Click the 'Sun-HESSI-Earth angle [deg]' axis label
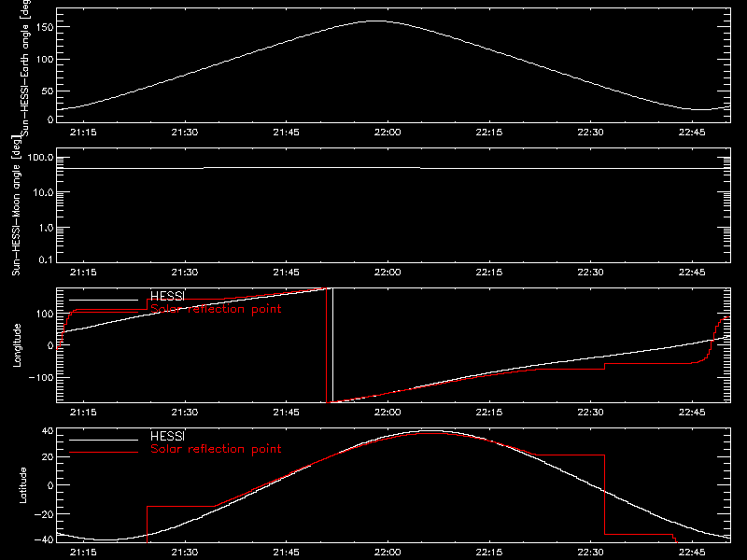Image resolution: width=747 pixels, height=560 pixels. pos(25,68)
